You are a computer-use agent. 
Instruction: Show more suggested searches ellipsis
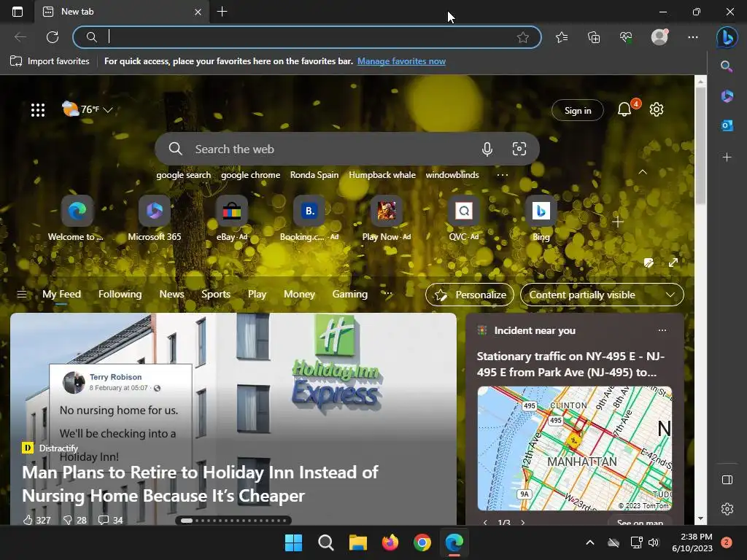(502, 175)
